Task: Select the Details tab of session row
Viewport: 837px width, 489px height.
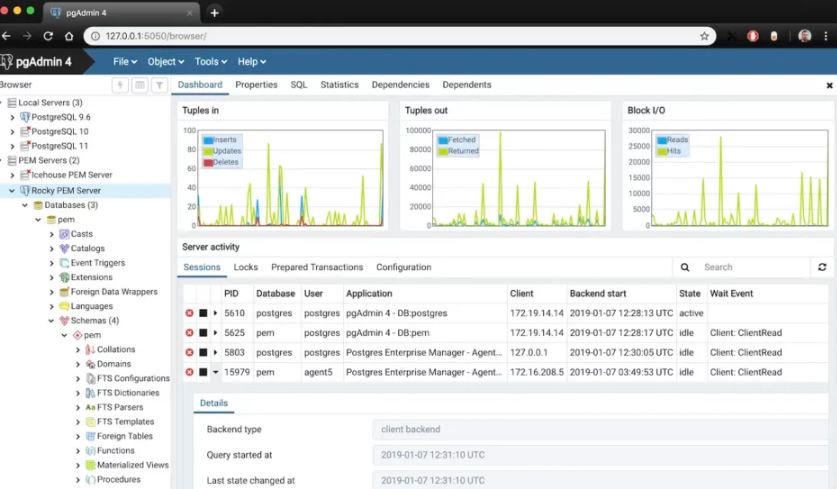Action: [x=214, y=403]
